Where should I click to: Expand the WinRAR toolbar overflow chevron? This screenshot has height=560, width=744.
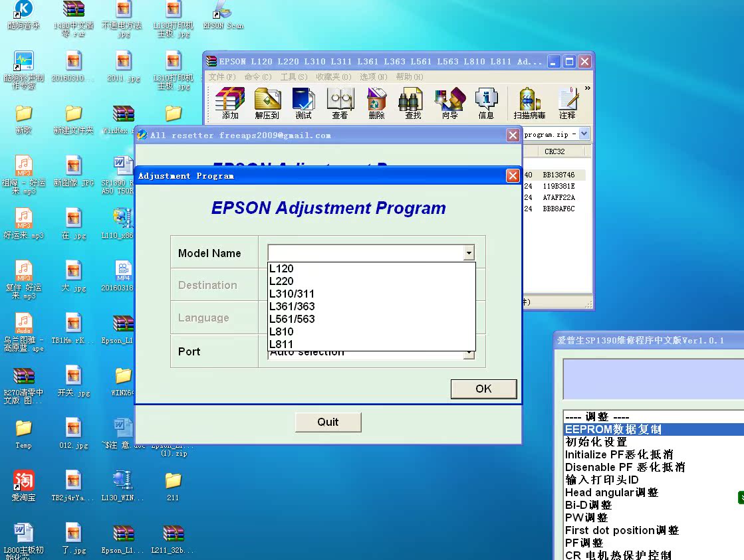point(587,88)
